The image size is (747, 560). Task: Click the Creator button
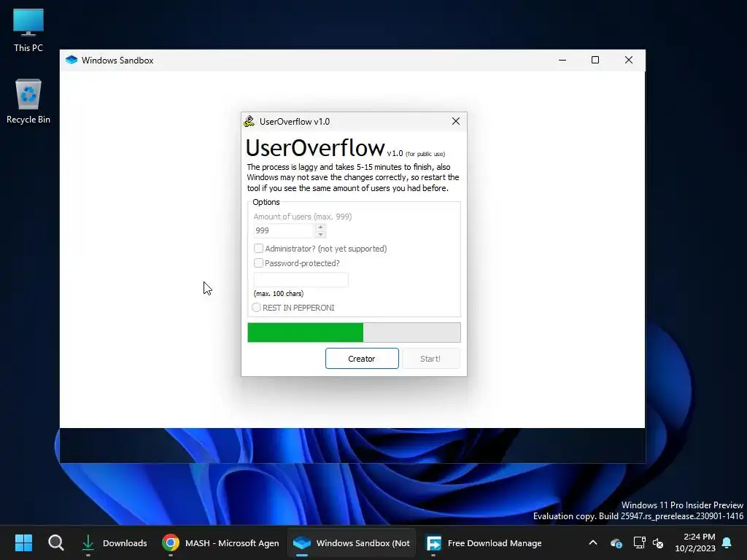[x=362, y=359]
